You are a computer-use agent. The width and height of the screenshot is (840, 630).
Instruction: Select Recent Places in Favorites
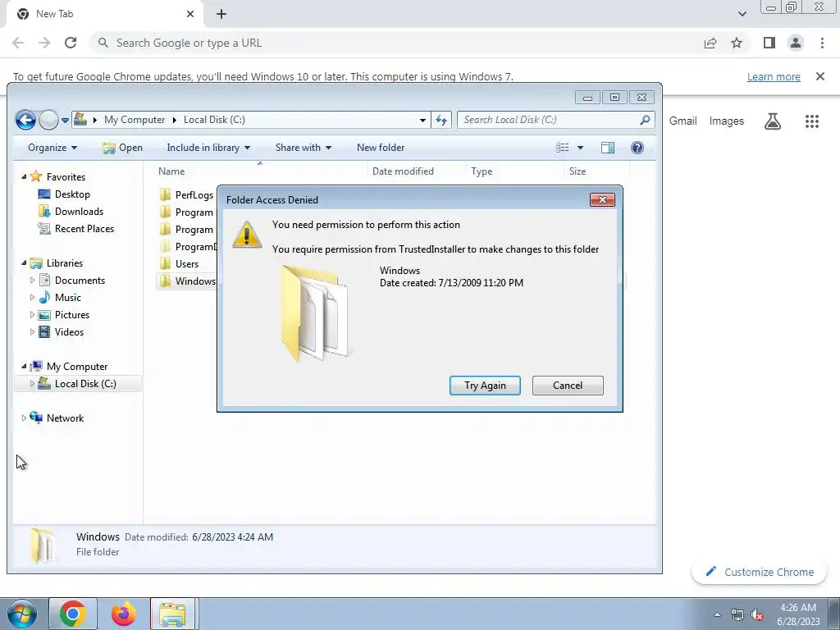coord(84,229)
